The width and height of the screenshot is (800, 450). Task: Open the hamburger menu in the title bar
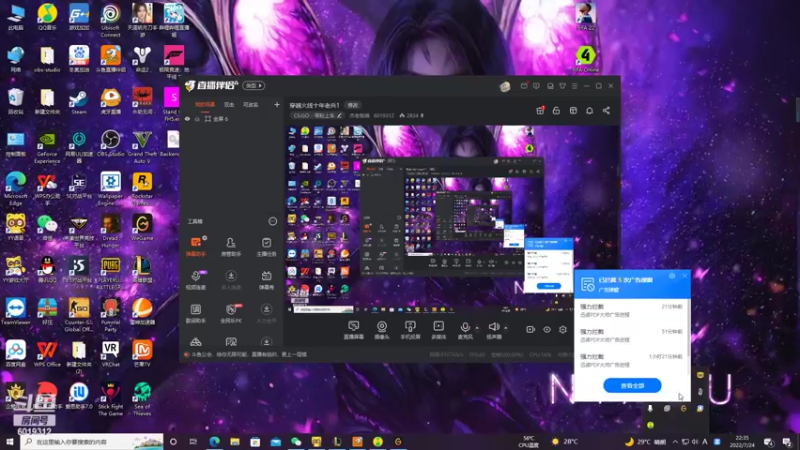(574, 86)
